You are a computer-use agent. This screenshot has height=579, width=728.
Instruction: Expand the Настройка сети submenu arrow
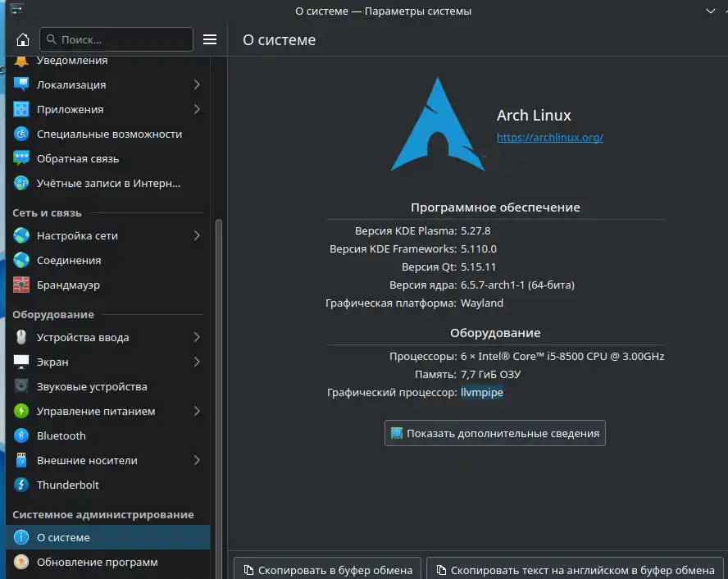pyautogui.click(x=197, y=235)
